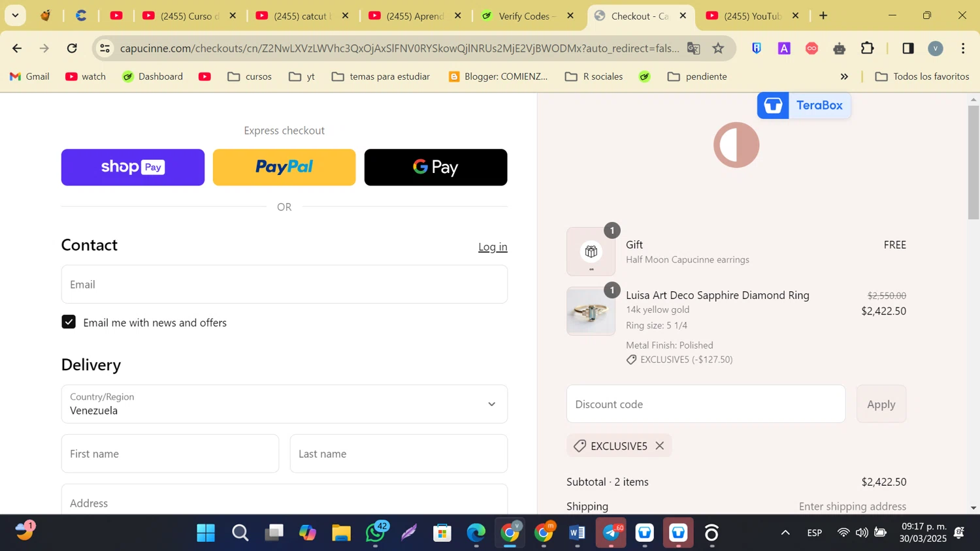The width and height of the screenshot is (980, 551).
Task: Switch to the Verify Codes tab
Action: point(527,16)
